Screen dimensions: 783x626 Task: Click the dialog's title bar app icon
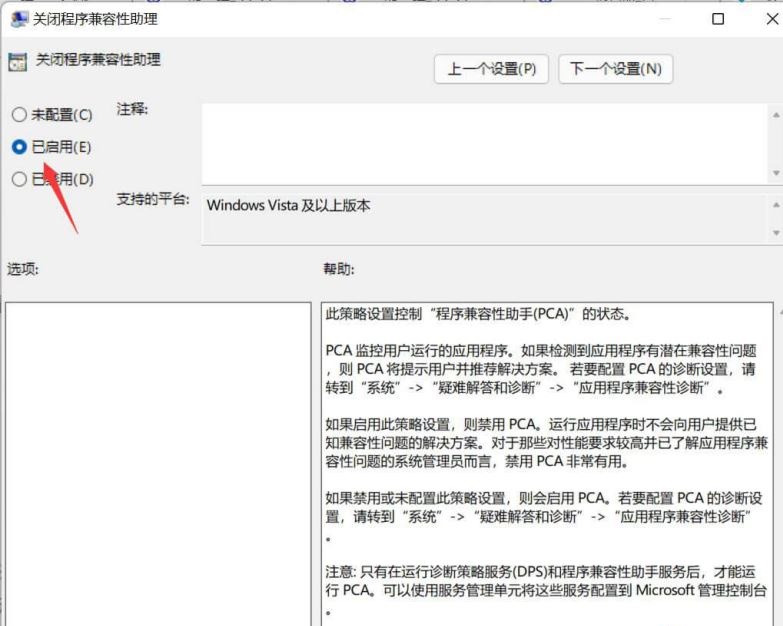point(18,19)
